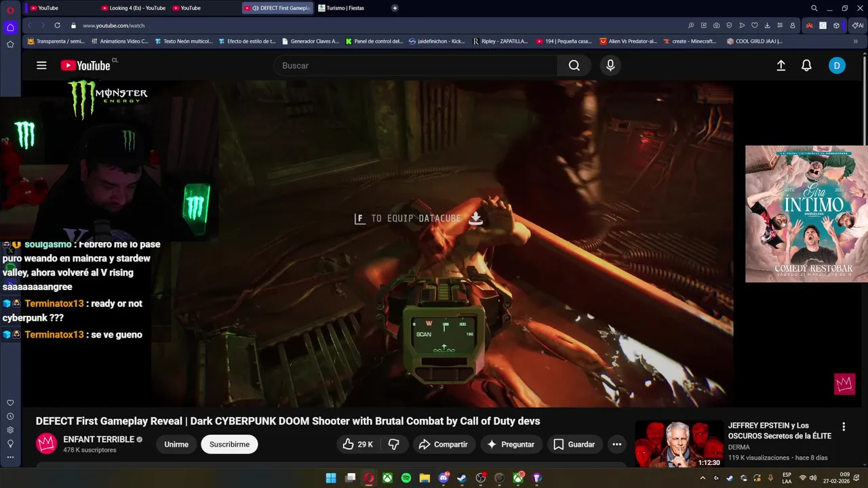The image size is (868, 488).
Task: Open Opera sidebar history clock
Action: pos(10,416)
